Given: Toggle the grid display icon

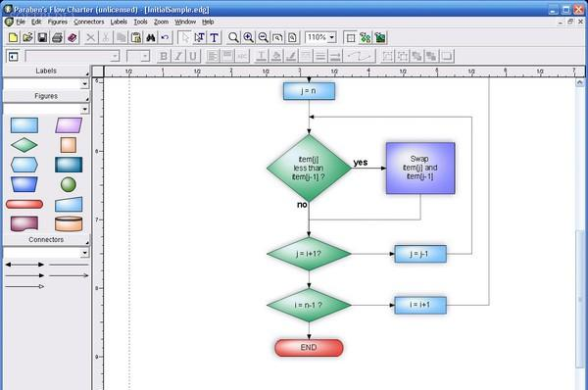Looking at the screenshot, I should click(x=350, y=37).
